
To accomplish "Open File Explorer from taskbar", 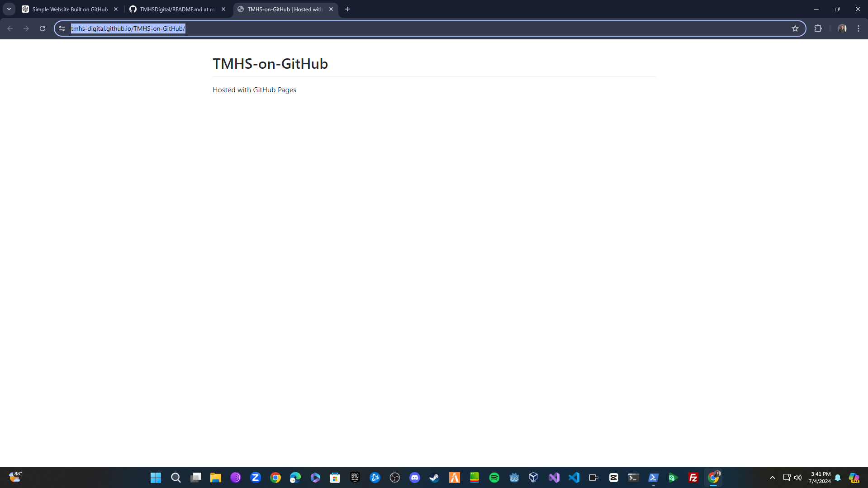I will click(x=216, y=478).
